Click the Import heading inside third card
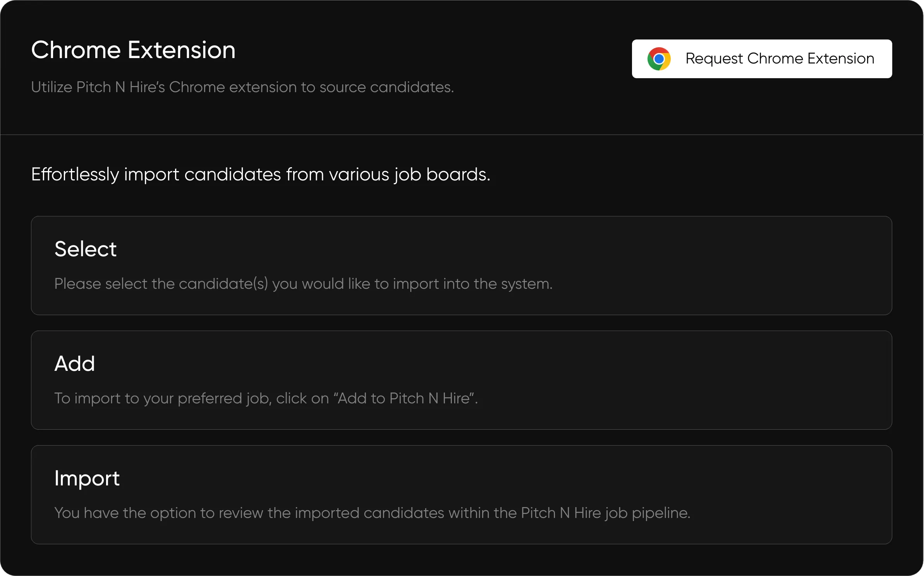This screenshot has height=576, width=924. [x=87, y=478]
